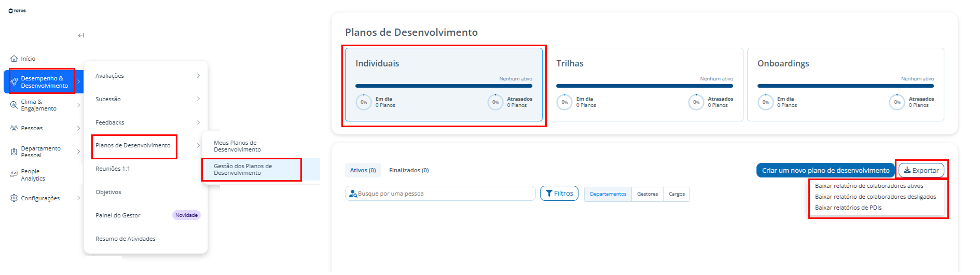
Task: Select Gestores grouping toggle
Action: 647,194
